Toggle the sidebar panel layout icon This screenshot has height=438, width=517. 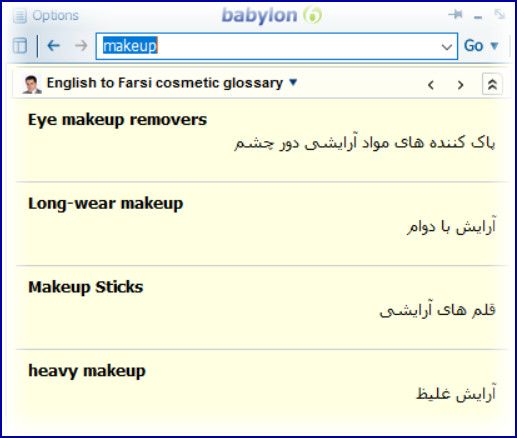[20, 46]
